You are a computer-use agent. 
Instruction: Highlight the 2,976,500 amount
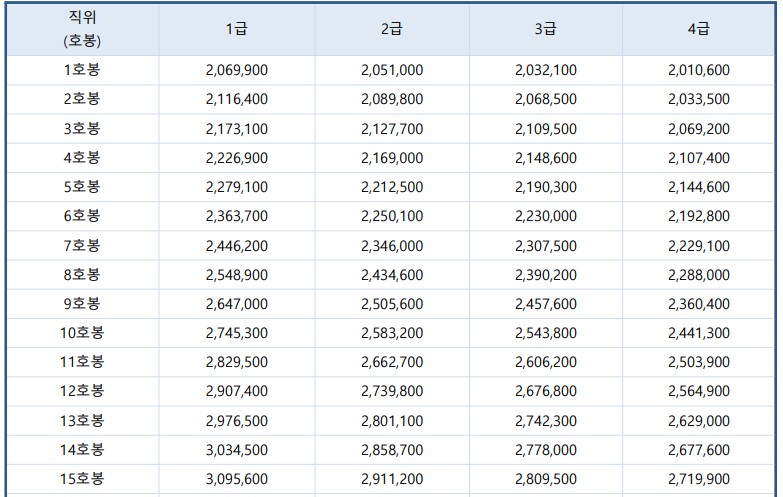(x=237, y=421)
